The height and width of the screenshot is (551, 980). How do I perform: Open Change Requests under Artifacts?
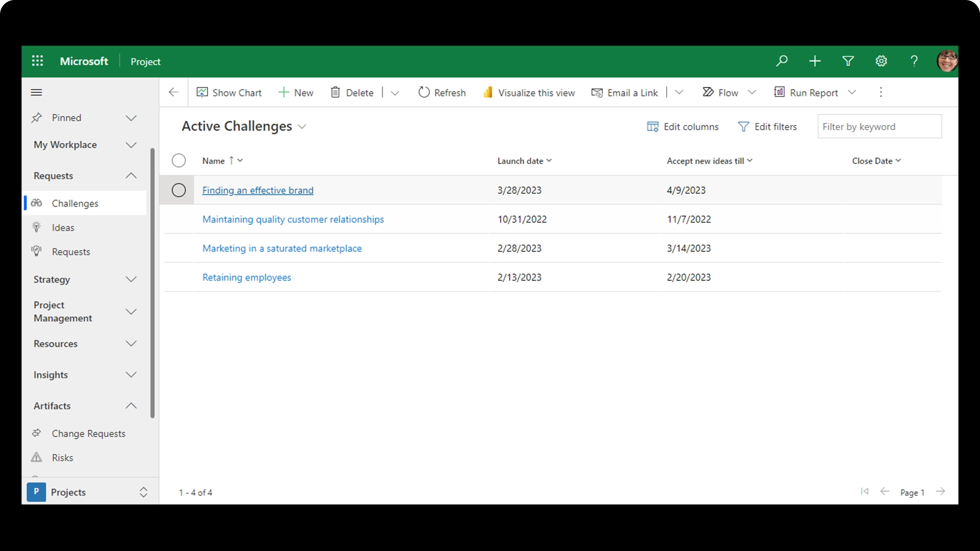point(88,433)
